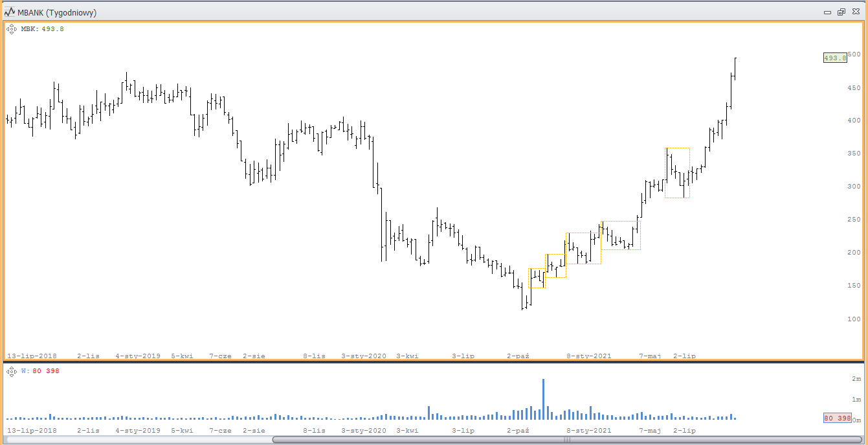
Task: Click 4-sty-2019 date in the price pane
Action: pos(138,356)
